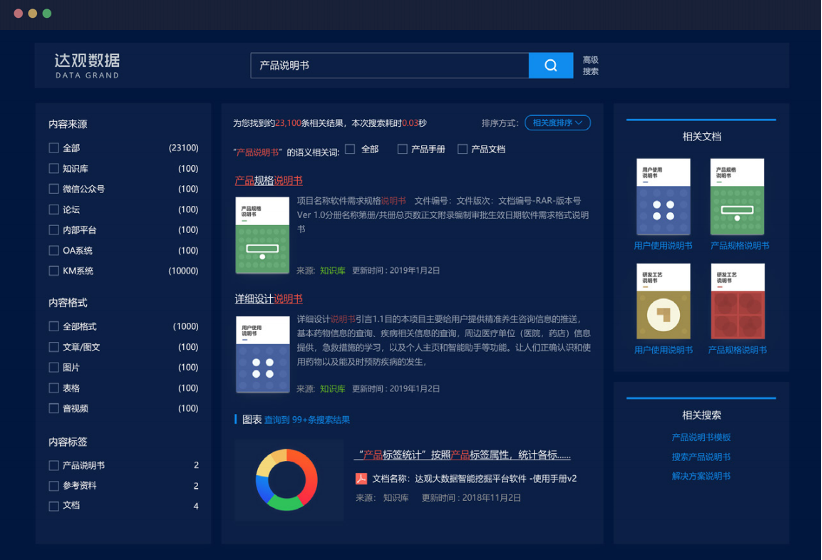Click into the 产品说明书 search field
The height and width of the screenshot is (560, 822).
(x=389, y=65)
